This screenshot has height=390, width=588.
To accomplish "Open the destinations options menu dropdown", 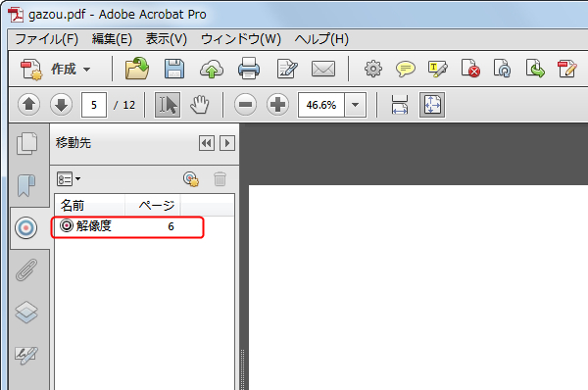I will pos(69,179).
